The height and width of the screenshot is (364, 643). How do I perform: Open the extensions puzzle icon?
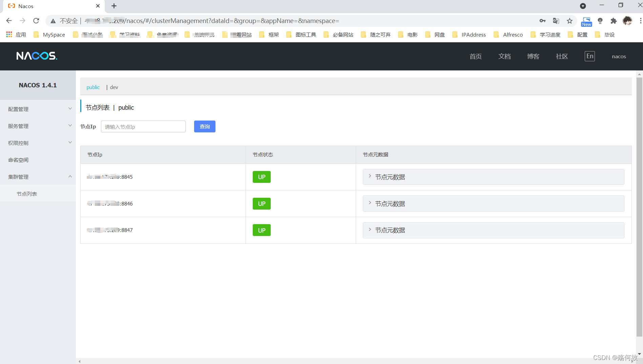(x=614, y=21)
